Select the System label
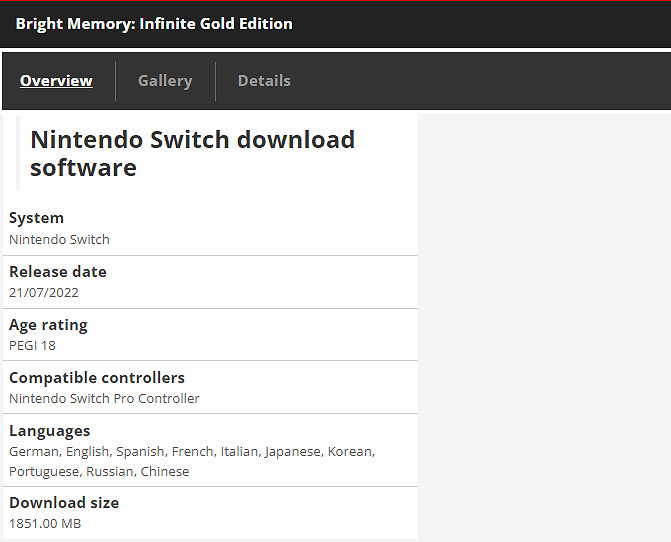 tap(36, 218)
